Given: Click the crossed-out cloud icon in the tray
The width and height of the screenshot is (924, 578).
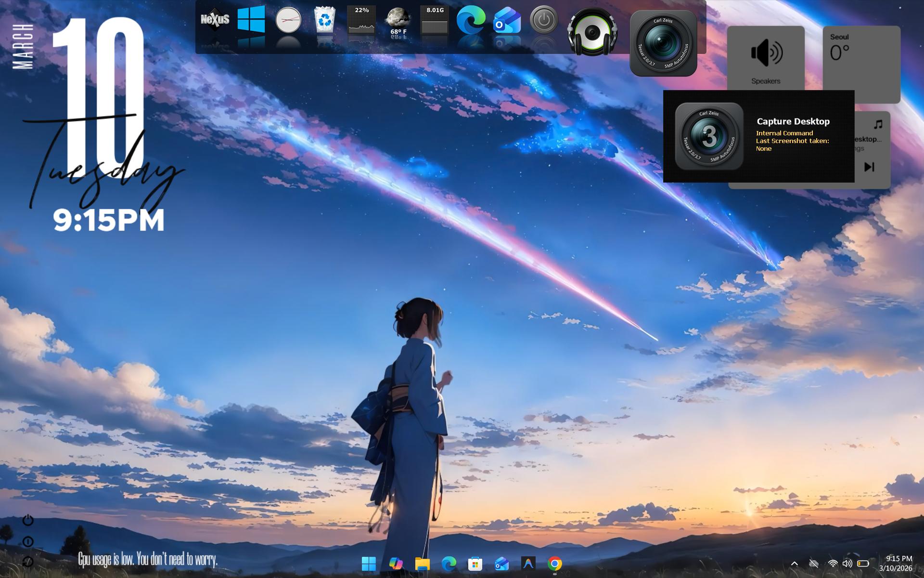Looking at the screenshot, I should (814, 564).
